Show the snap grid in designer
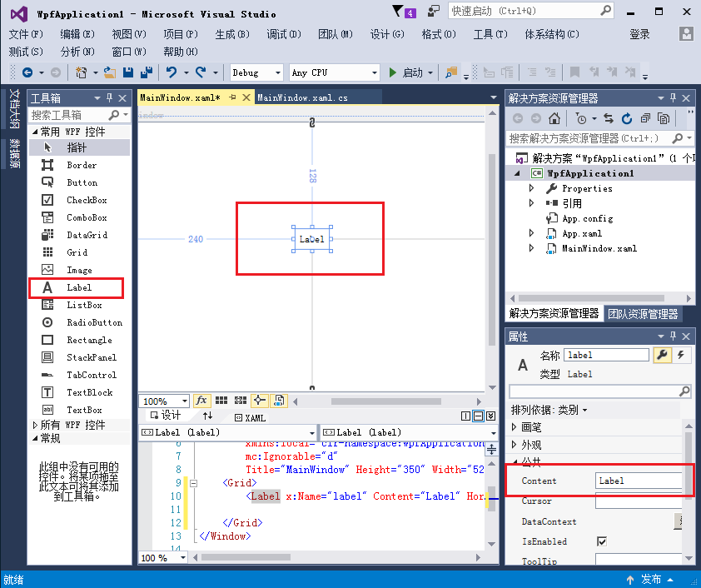The image size is (701, 588). [x=221, y=401]
